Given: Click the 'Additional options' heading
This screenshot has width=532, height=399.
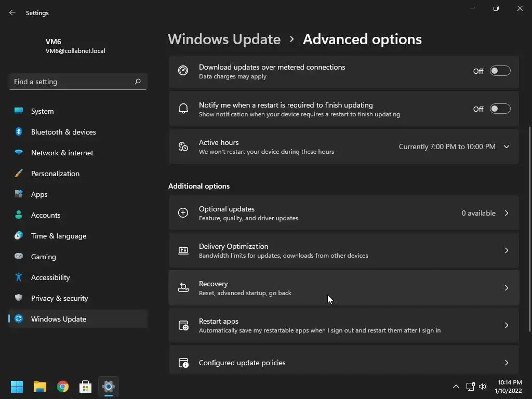Looking at the screenshot, I should (199, 186).
